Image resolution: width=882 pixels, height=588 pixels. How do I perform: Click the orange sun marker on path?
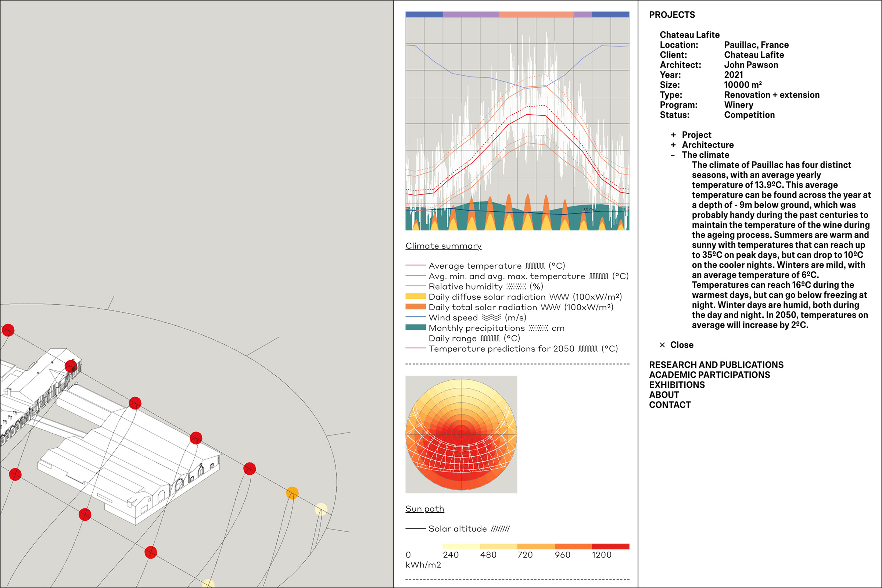pyautogui.click(x=292, y=493)
